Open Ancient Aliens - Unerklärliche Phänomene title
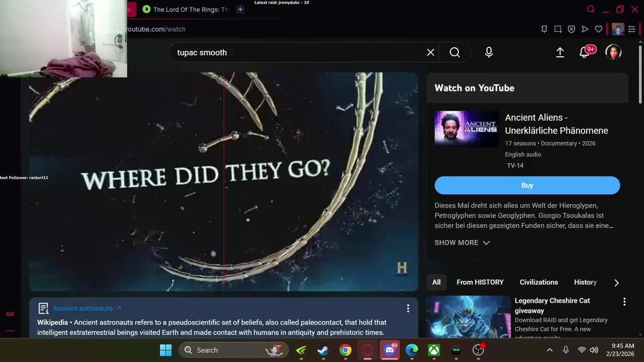The image size is (644, 362). [556, 124]
